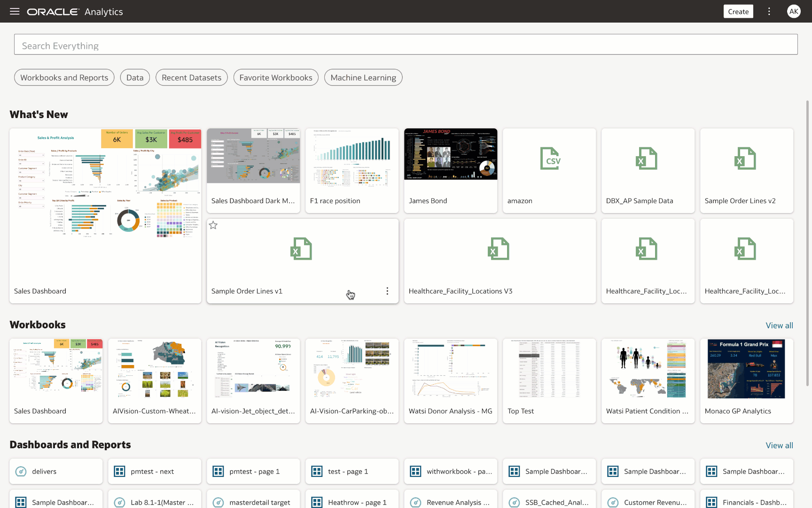View all Dashboards and Reports
The image size is (812, 508).
pos(779,445)
